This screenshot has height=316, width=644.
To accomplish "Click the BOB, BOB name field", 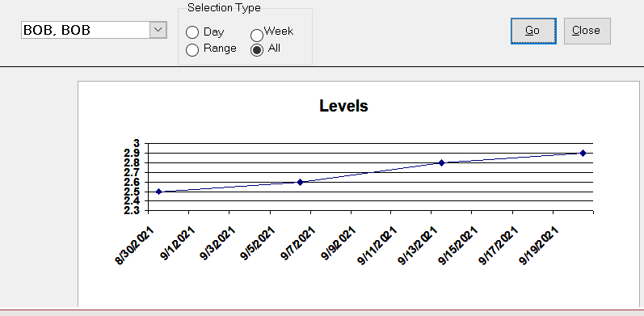I will tap(86, 30).
